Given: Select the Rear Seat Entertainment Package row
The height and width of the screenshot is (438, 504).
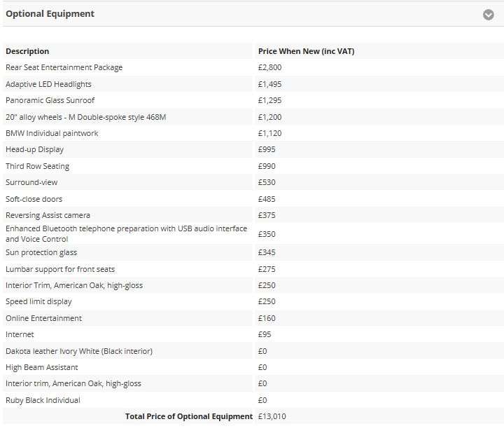Looking at the screenshot, I should 253,67.
